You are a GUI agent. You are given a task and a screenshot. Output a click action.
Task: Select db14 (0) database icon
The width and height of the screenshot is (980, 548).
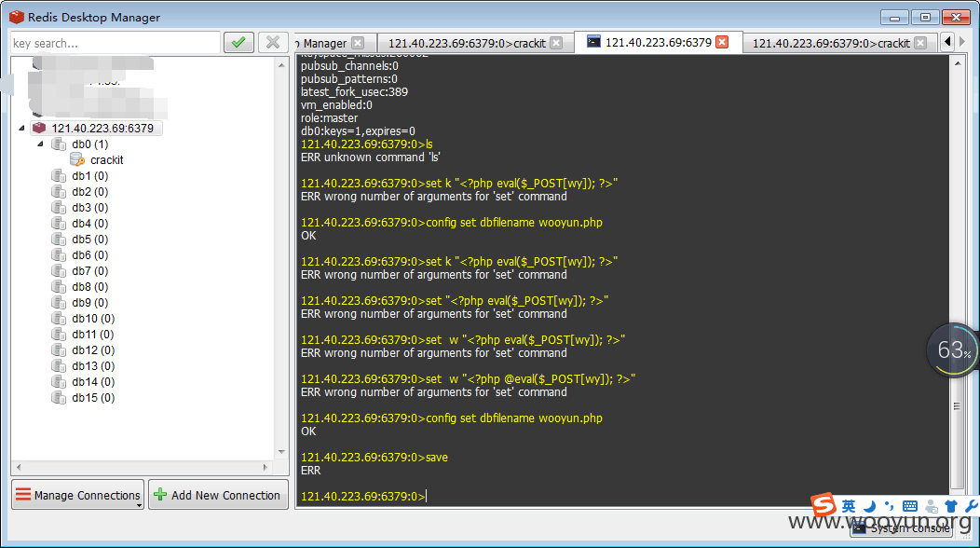click(59, 381)
